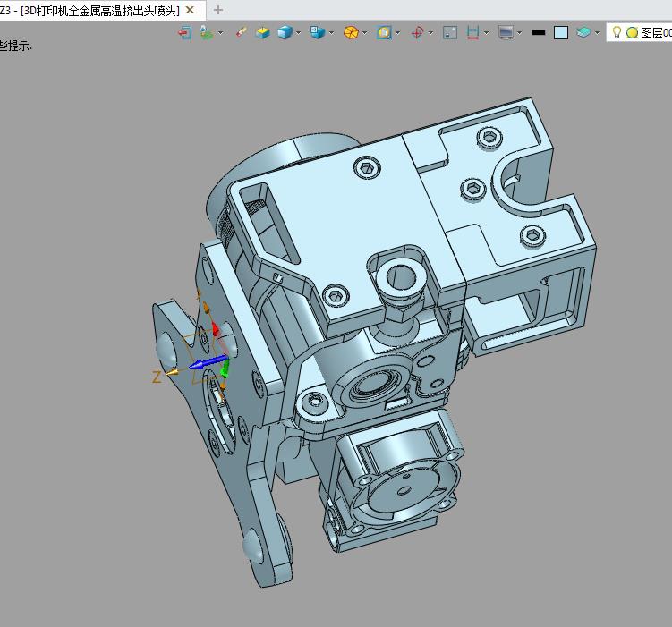The image size is (672, 627).
Task: Click the monitor display icon
Action: [506, 32]
